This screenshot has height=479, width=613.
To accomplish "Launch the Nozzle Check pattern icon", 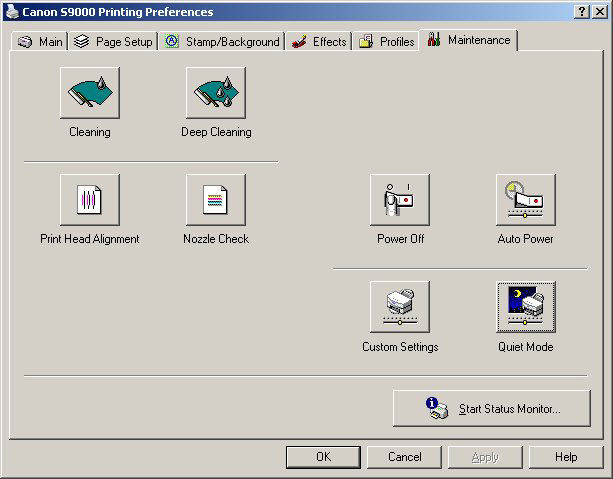I will pos(216,200).
